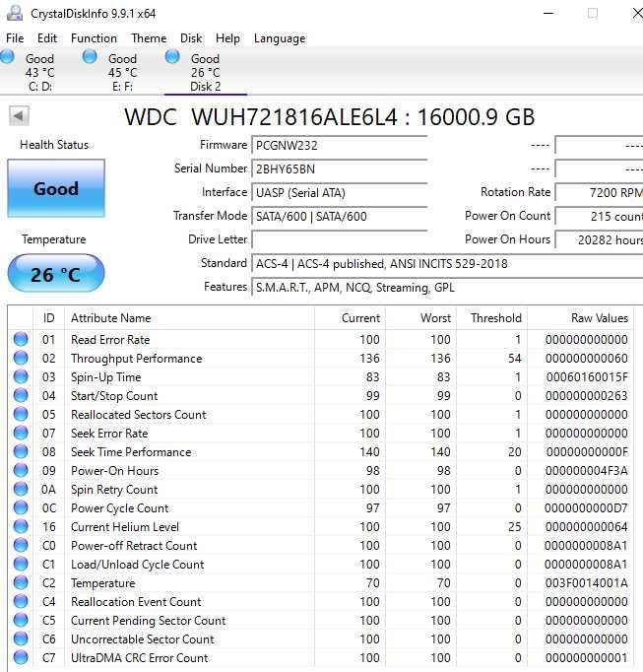Click the Raw Values column header
The height and width of the screenshot is (672, 643).
(x=580, y=318)
